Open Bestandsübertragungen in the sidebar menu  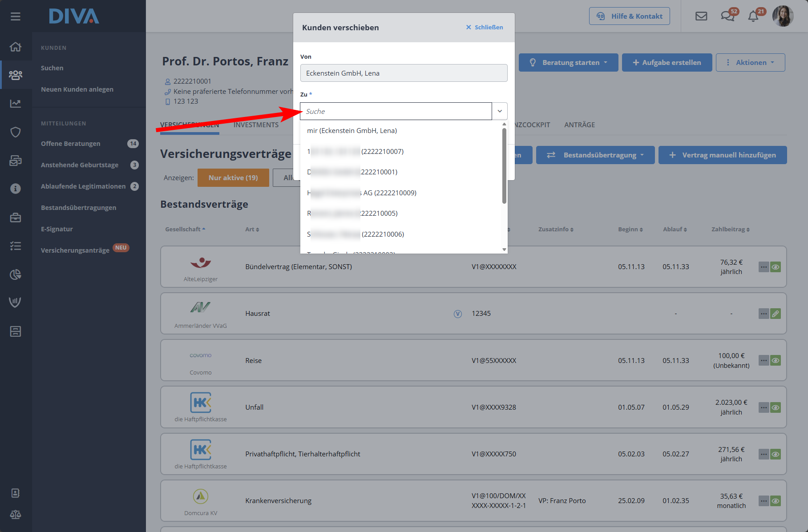tap(78, 208)
